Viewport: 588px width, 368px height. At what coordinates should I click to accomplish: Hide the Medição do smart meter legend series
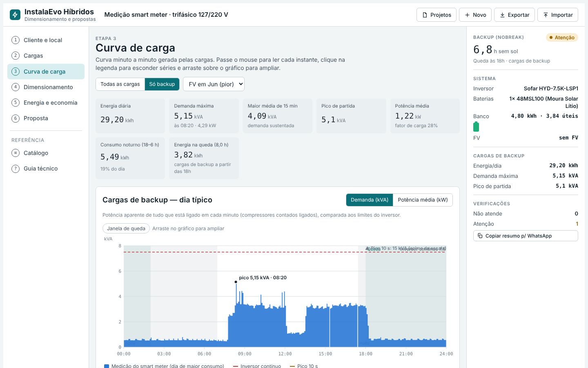164,366
